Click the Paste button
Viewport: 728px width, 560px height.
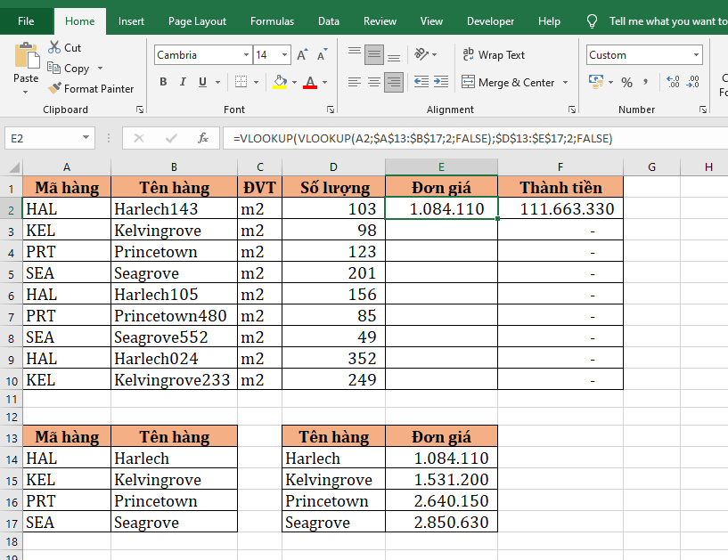[26, 64]
